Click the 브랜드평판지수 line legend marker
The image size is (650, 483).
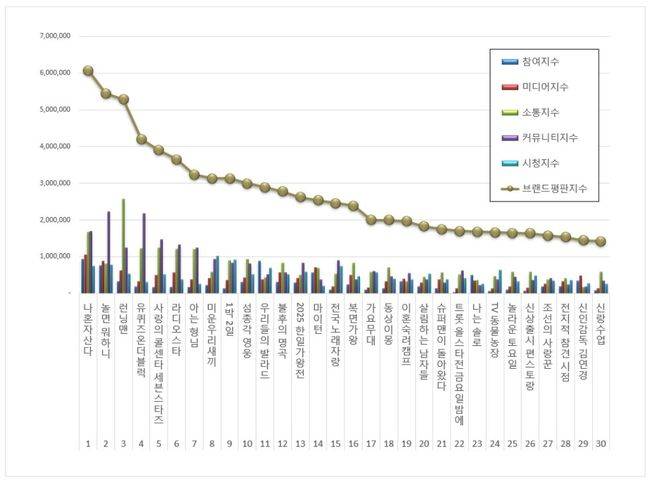pyautogui.click(x=510, y=186)
